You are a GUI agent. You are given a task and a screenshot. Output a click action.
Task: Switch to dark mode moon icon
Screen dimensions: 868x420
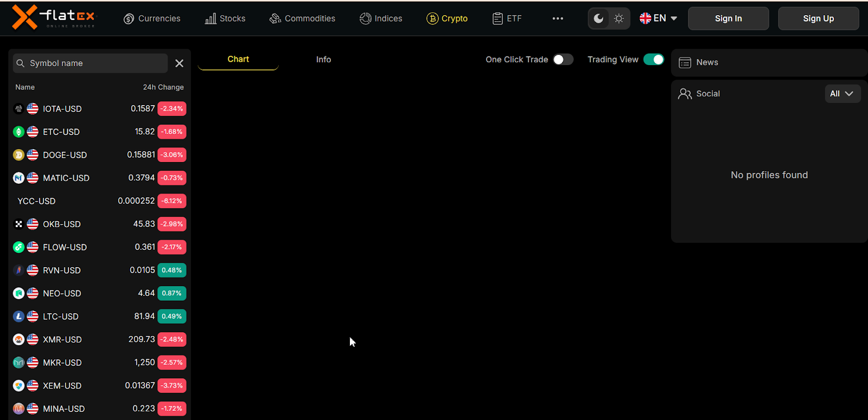pos(598,18)
